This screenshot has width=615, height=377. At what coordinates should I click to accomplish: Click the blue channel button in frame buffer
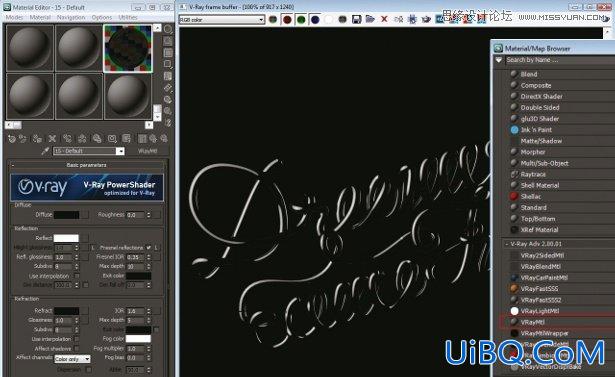click(315, 20)
